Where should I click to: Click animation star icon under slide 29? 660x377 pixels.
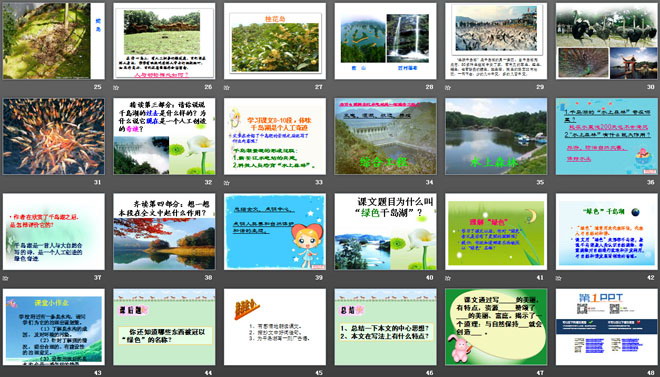448,88
